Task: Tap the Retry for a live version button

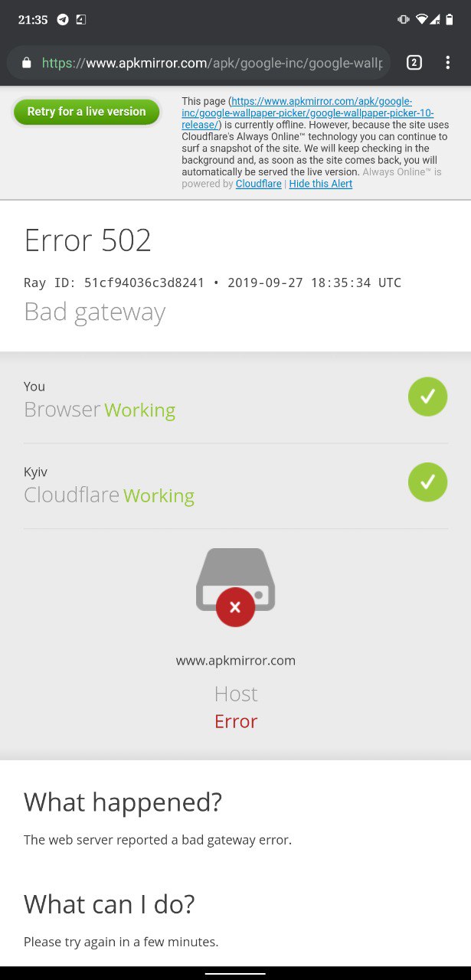Action: (x=86, y=112)
